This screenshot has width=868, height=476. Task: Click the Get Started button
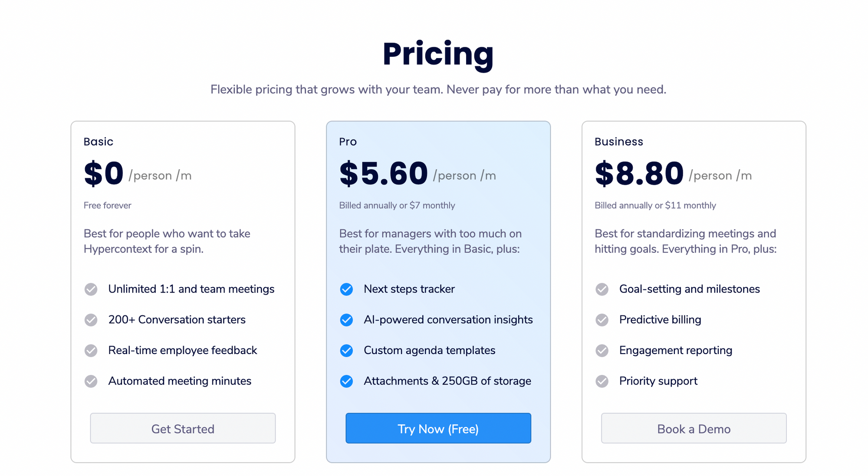pos(183,428)
